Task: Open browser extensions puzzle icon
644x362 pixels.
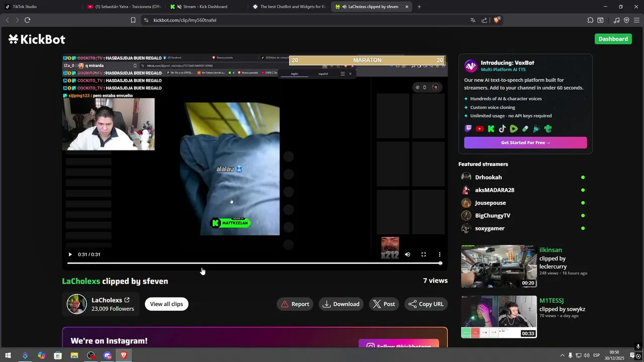Action: click(x=590, y=20)
